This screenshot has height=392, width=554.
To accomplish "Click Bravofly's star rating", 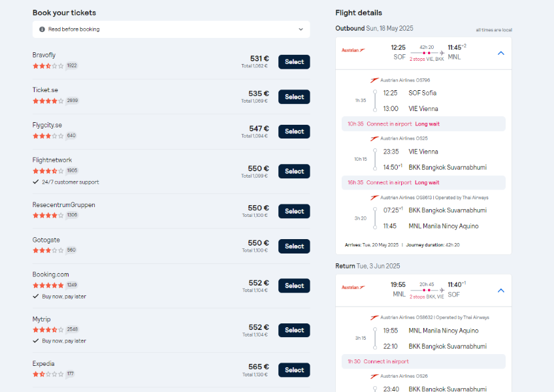I will coord(48,66).
